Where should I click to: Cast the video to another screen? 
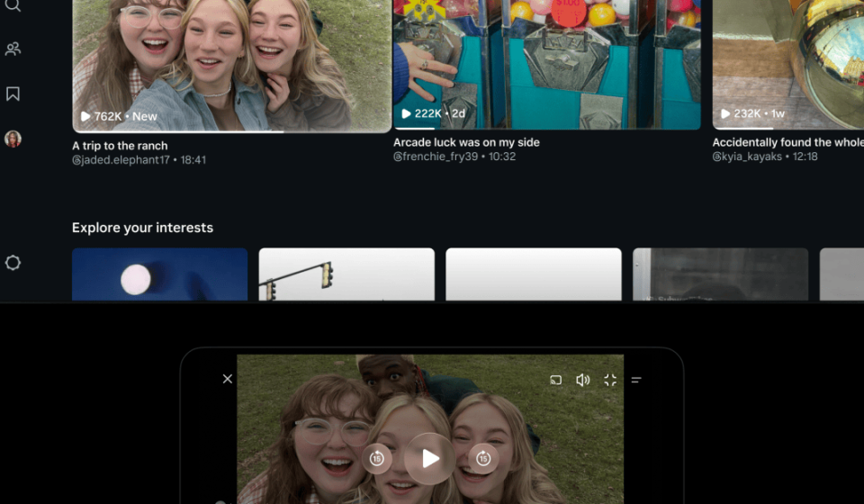555,380
